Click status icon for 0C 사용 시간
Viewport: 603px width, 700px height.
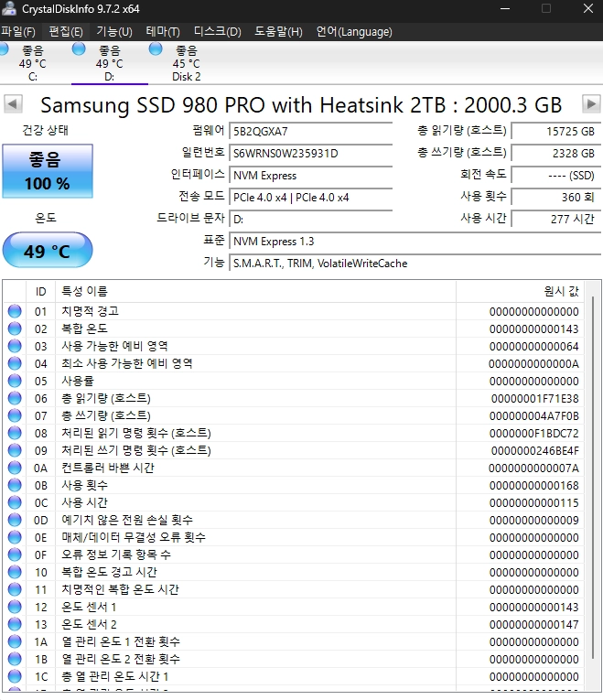pyautogui.click(x=15, y=502)
